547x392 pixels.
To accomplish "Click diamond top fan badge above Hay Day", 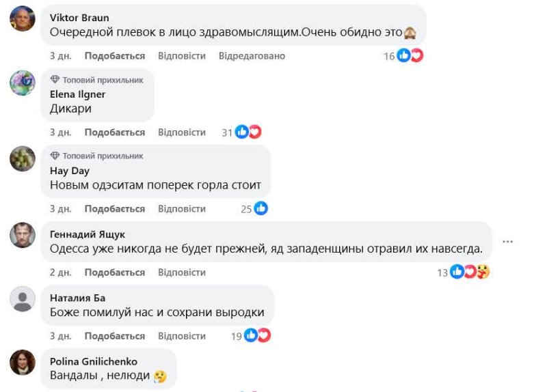I will click(55, 156).
